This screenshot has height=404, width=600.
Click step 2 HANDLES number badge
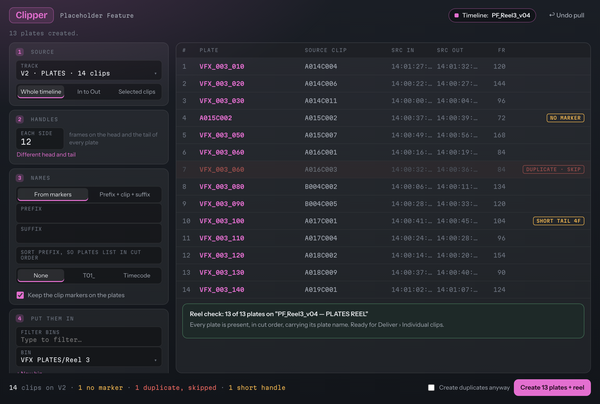pyautogui.click(x=20, y=119)
